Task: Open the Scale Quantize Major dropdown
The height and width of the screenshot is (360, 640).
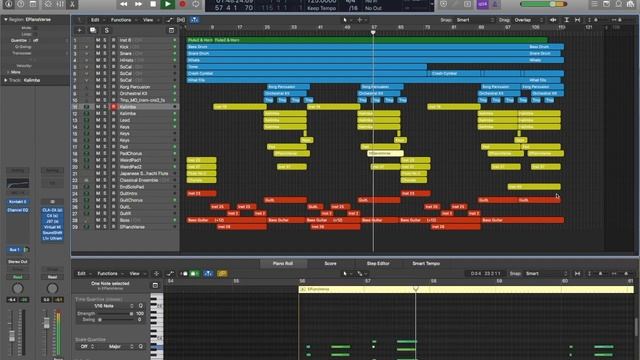Action: coord(118,347)
